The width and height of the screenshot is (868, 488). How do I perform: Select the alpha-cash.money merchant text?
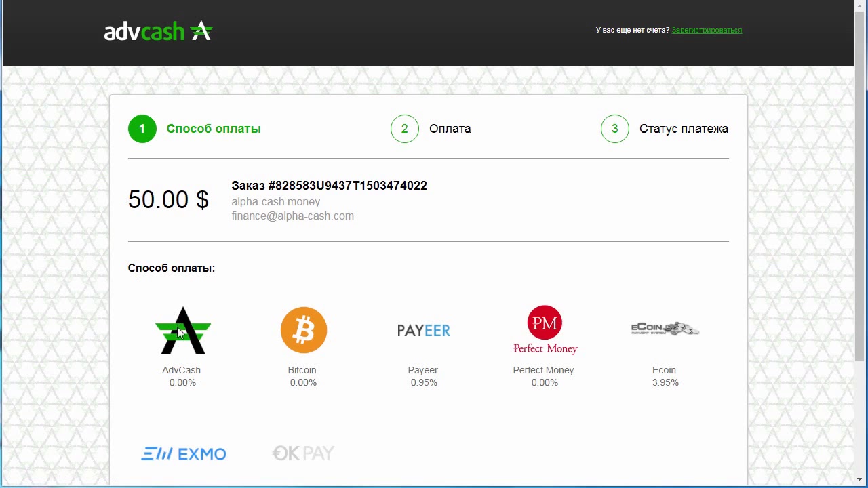275,201
